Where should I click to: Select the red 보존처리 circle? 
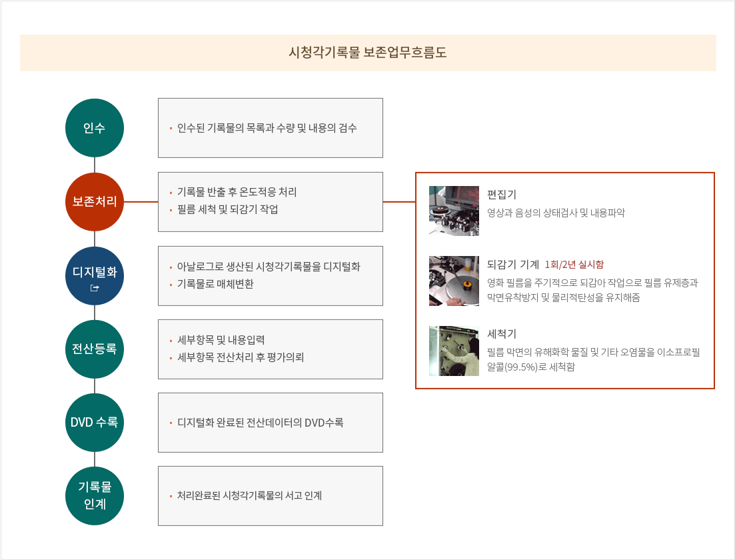95,201
